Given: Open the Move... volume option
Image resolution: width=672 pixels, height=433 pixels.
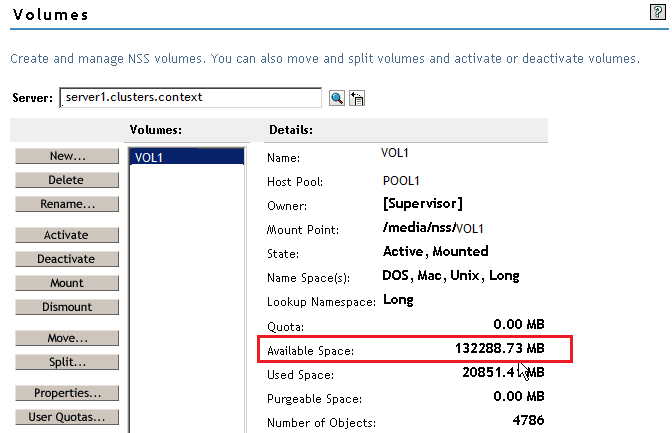Looking at the screenshot, I should pyautogui.click(x=66, y=338).
